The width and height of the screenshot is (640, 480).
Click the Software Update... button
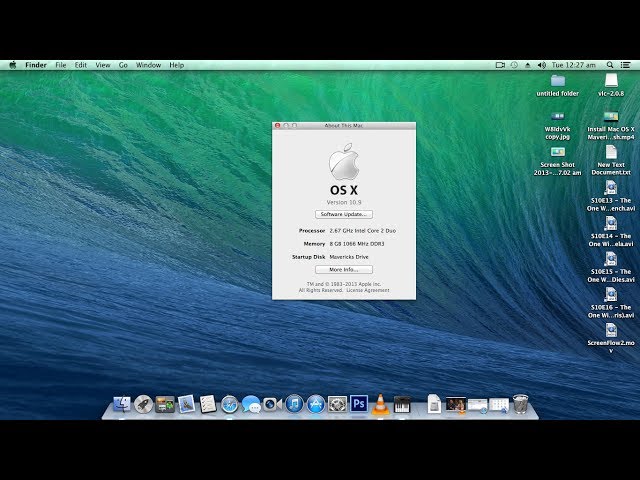pos(344,214)
